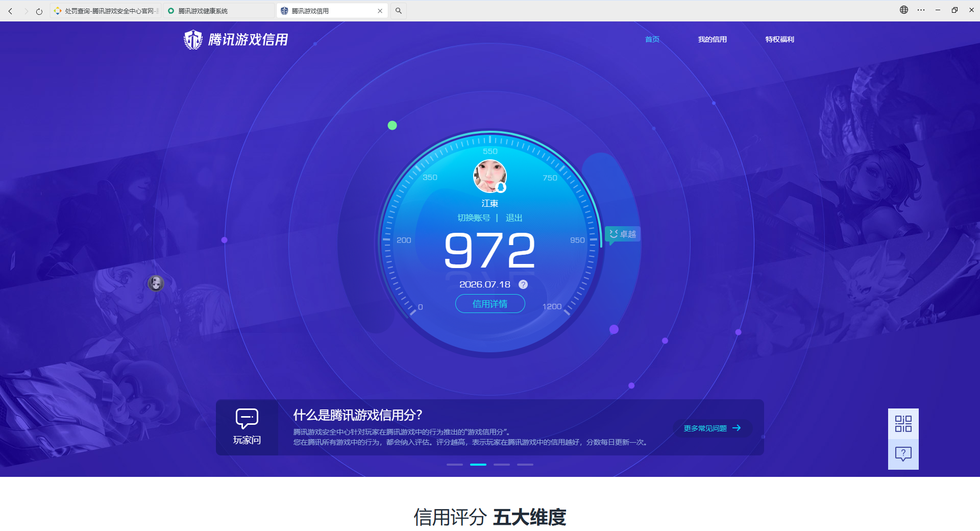Open the 我的信用 navigation item
The image size is (980, 531).
(x=712, y=39)
